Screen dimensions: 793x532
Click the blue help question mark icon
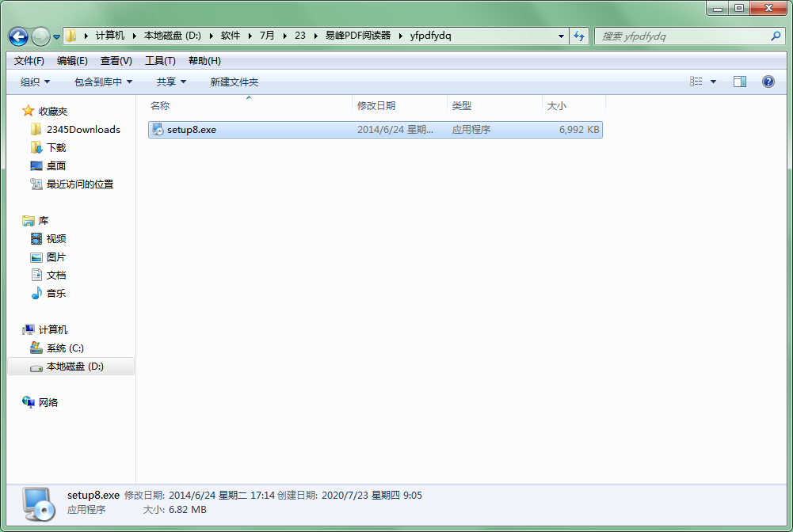coord(768,82)
